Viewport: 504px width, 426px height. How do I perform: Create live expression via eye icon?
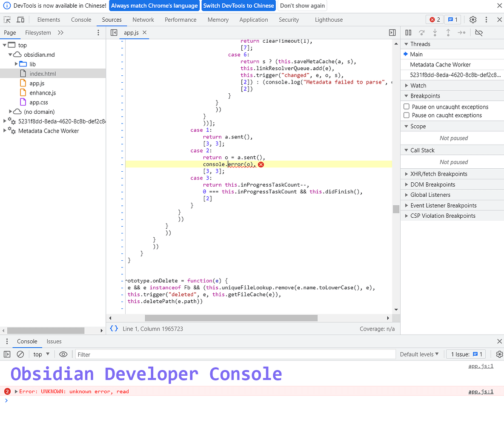click(63, 354)
